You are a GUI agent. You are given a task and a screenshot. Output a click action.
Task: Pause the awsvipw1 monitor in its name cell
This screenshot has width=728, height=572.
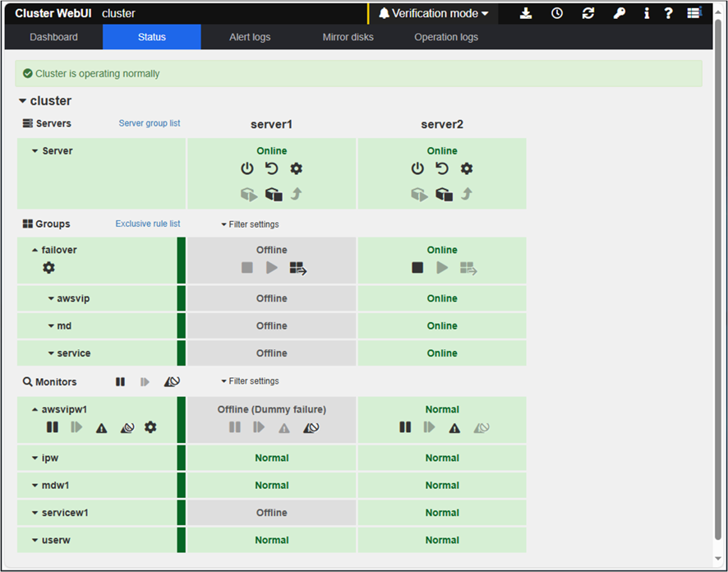tap(53, 427)
